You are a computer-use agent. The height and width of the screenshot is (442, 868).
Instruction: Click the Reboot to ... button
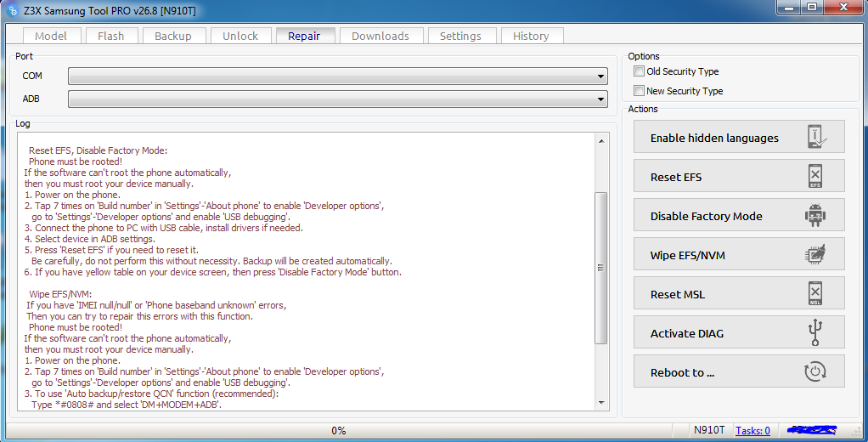point(739,372)
